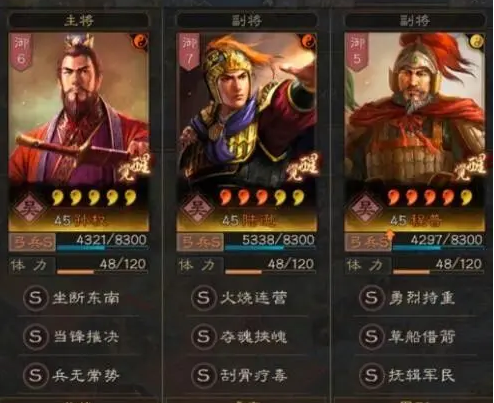Click the 弓兵S troop type label with arrow
494x403 pixels.
click(368, 242)
